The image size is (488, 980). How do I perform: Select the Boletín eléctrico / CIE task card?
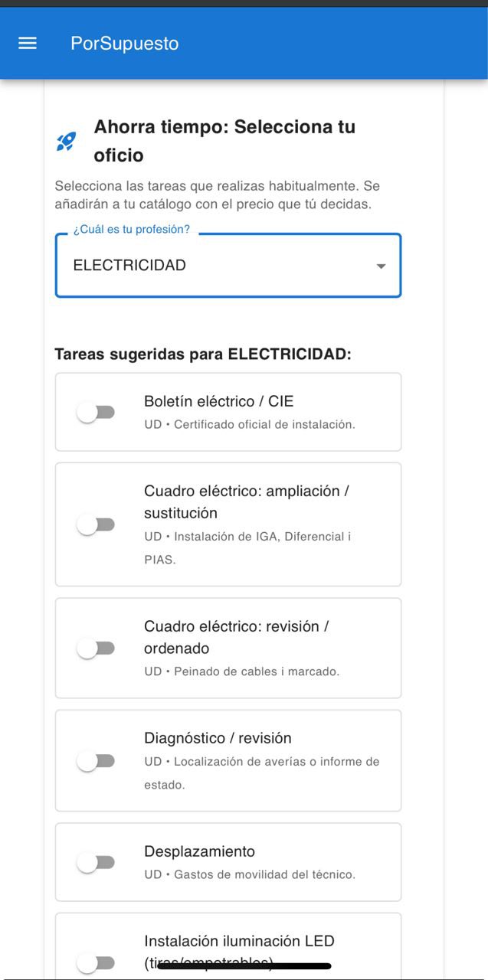pyautogui.click(x=228, y=411)
